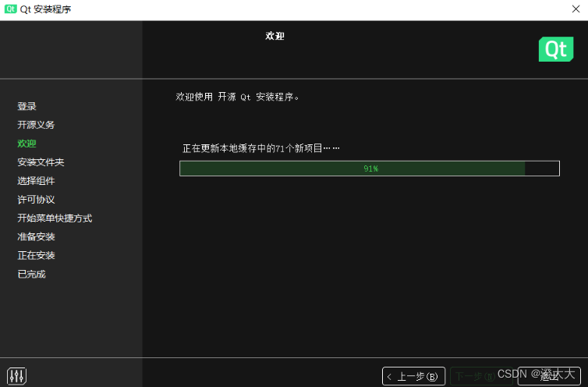
Task: Close the Qt installer window
Action: coord(576,9)
